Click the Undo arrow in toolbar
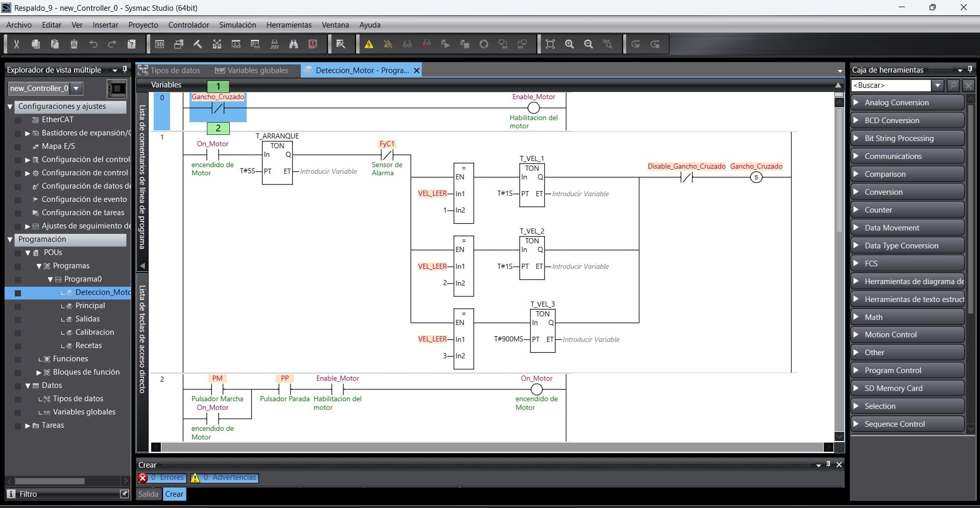 pyautogui.click(x=93, y=44)
